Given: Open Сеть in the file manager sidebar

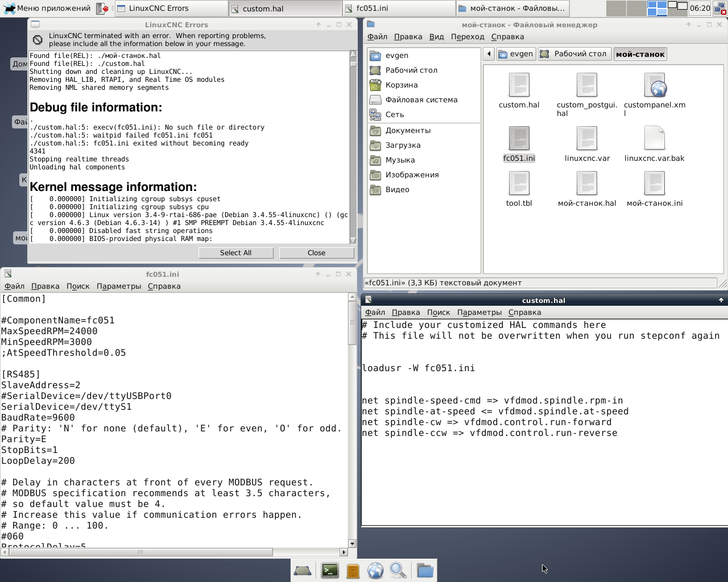Looking at the screenshot, I should pos(395,114).
